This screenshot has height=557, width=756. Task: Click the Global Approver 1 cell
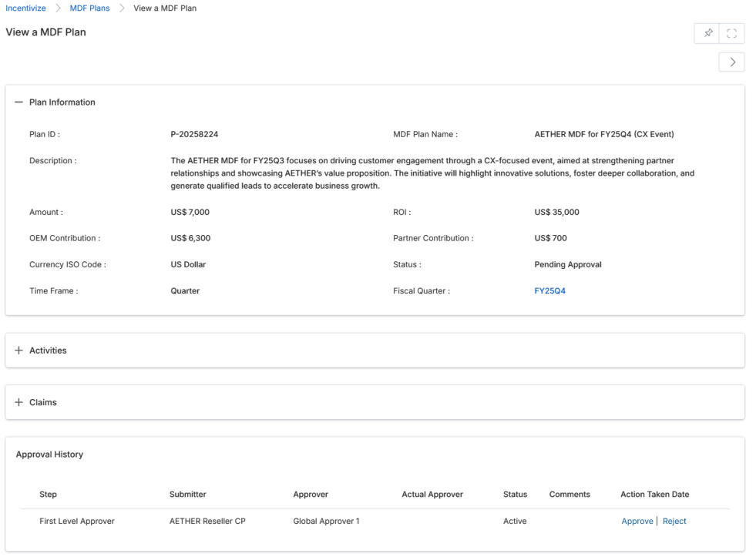(x=327, y=522)
